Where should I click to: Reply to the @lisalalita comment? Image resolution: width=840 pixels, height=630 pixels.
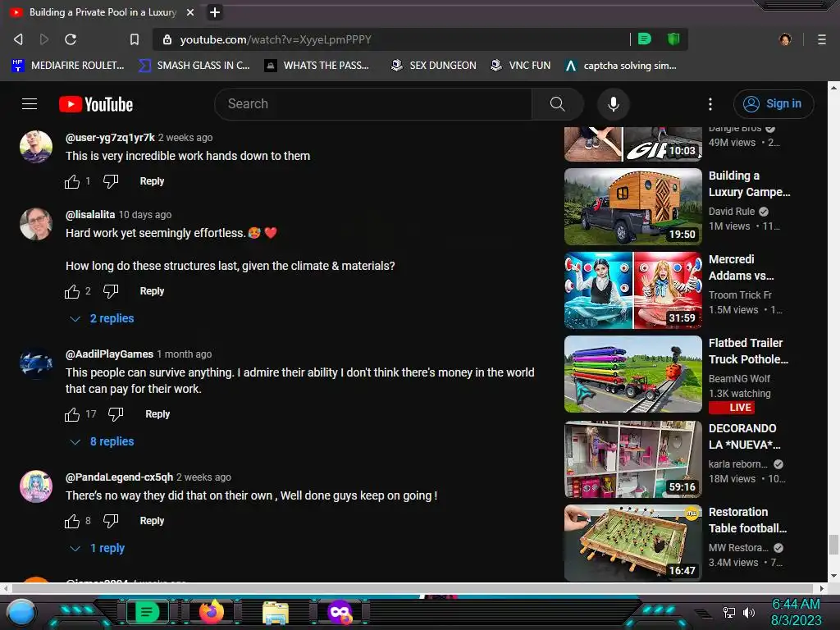[152, 291]
